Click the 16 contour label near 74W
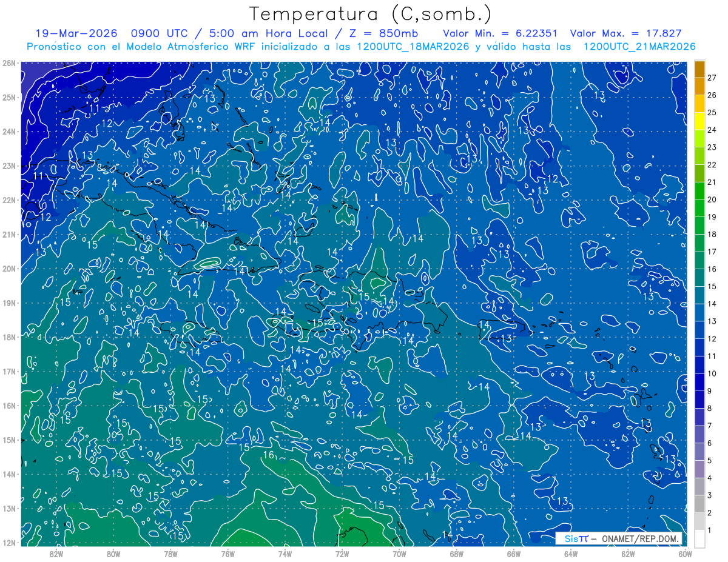Image resolution: width=728 pixels, height=562 pixels. pos(269,455)
